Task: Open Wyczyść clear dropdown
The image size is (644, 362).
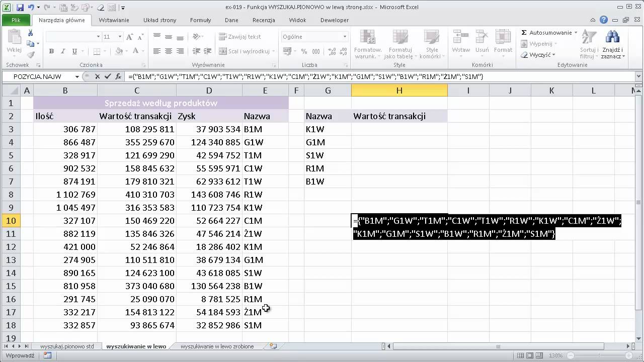Action: (x=553, y=55)
